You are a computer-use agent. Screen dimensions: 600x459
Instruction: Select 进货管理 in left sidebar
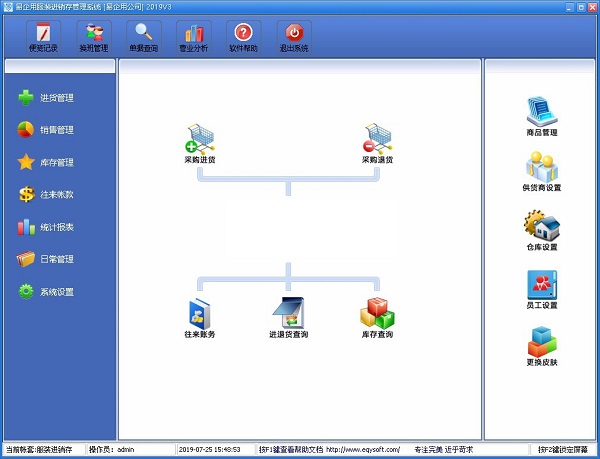click(x=46, y=98)
